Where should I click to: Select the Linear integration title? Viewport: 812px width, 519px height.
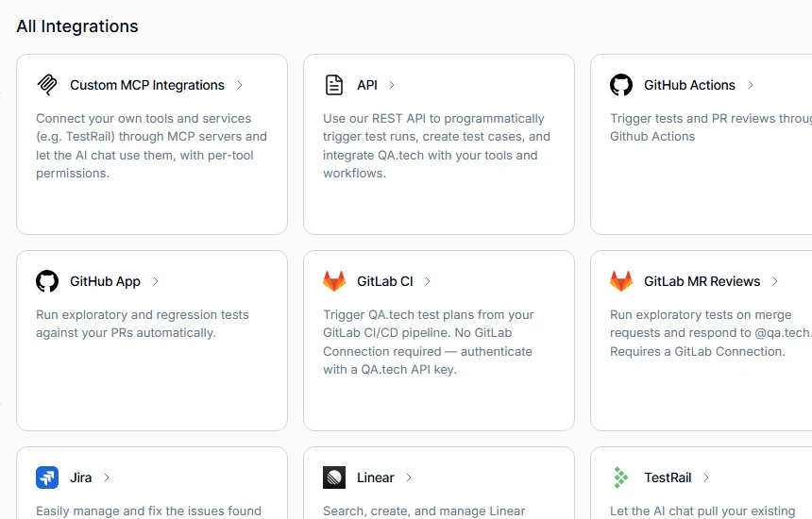pyautogui.click(x=376, y=477)
